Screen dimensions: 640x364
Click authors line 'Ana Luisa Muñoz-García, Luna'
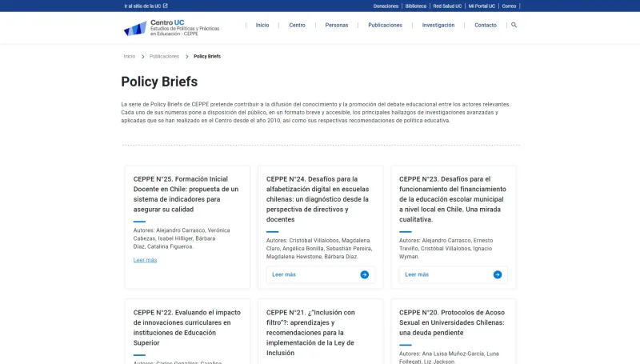449,358
